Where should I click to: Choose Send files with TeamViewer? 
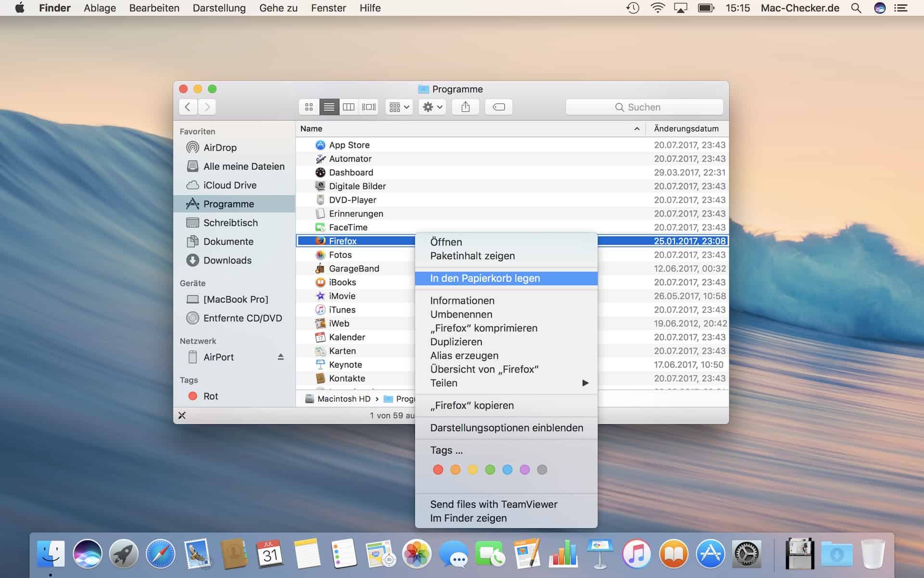click(506, 504)
